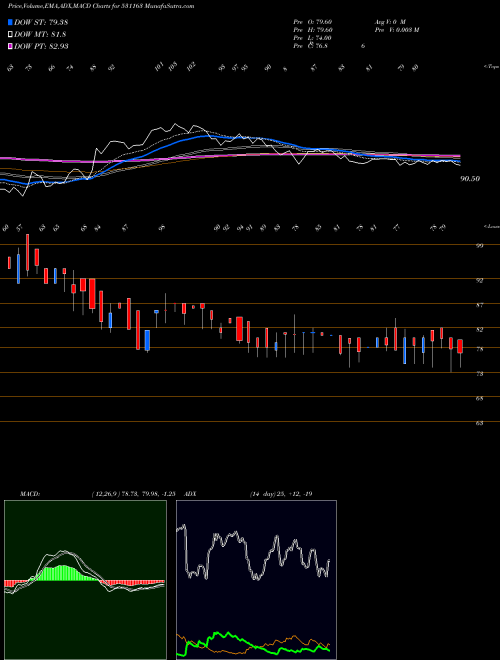Open the dark blue ADX chart panel
This screenshot has height=660, width=500.
point(256,580)
